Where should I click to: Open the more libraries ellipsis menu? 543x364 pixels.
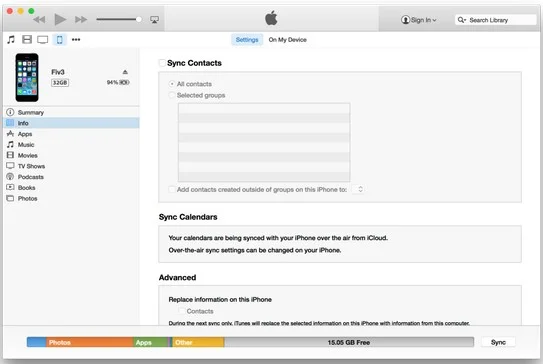coord(76,39)
